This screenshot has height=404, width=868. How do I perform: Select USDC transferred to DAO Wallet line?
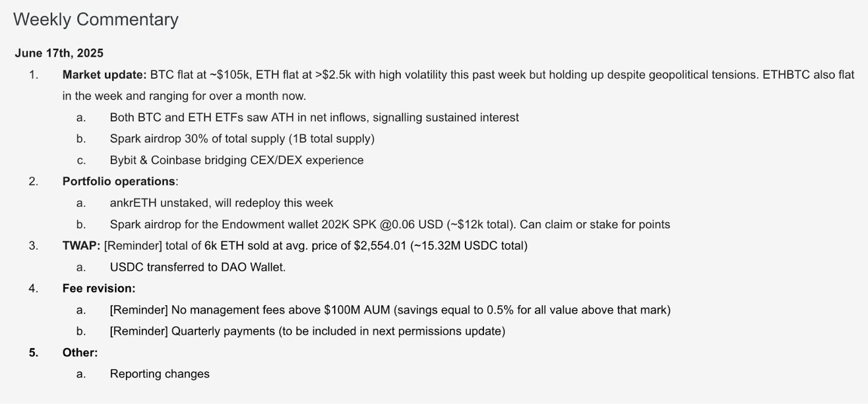(x=197, y=267)
